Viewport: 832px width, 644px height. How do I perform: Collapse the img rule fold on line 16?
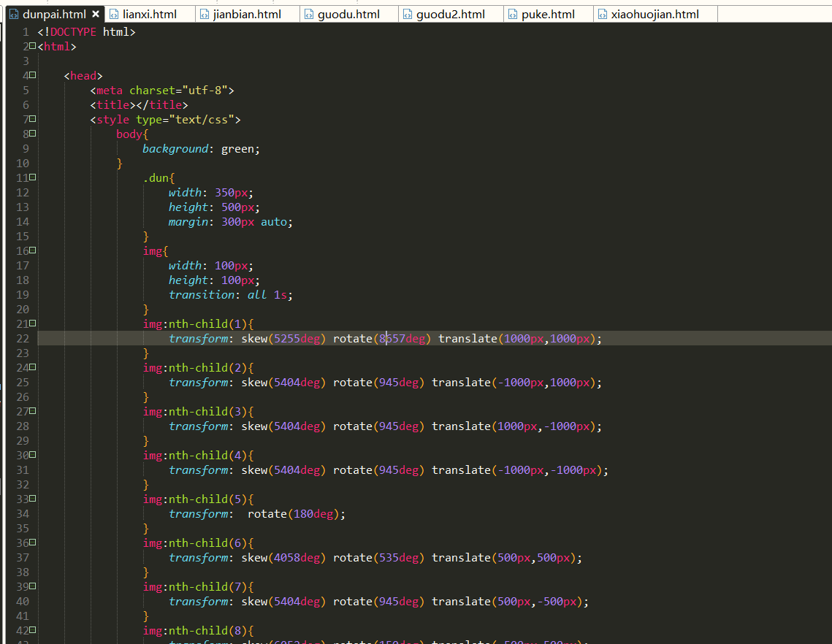(32, 250)
